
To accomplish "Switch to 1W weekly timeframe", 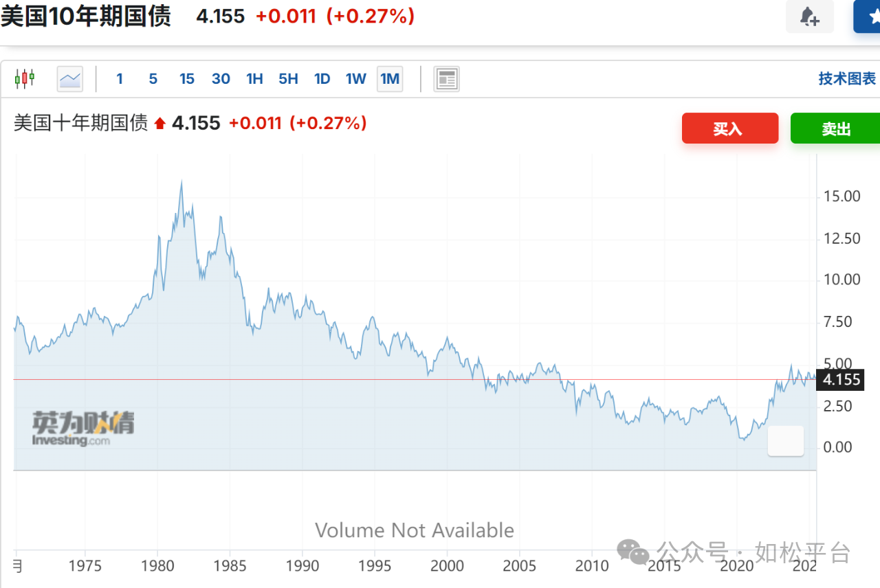I will (x=355, y=79).
